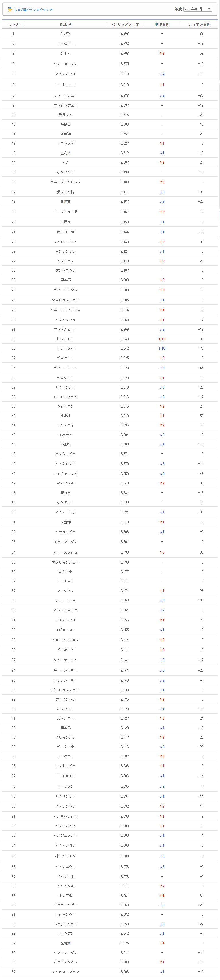The width and height of the screenshot is (220, 980).
Task: Open player イ・セドル in rank 2
Action: pos(65,44)
